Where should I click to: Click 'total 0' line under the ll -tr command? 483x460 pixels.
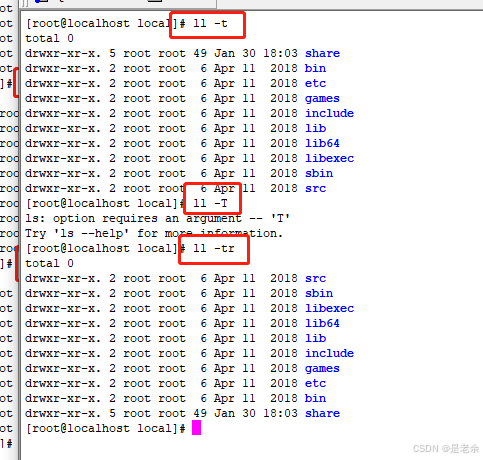tap(49, 263)
